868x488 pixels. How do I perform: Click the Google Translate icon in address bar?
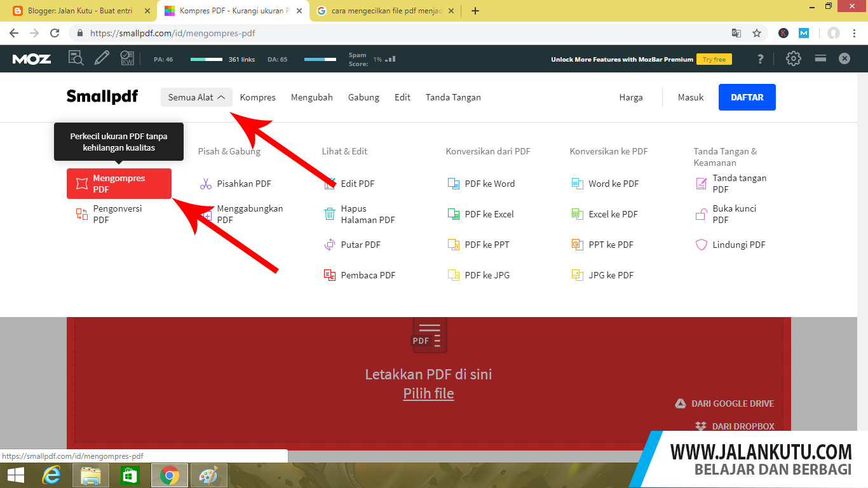(736, 33)
